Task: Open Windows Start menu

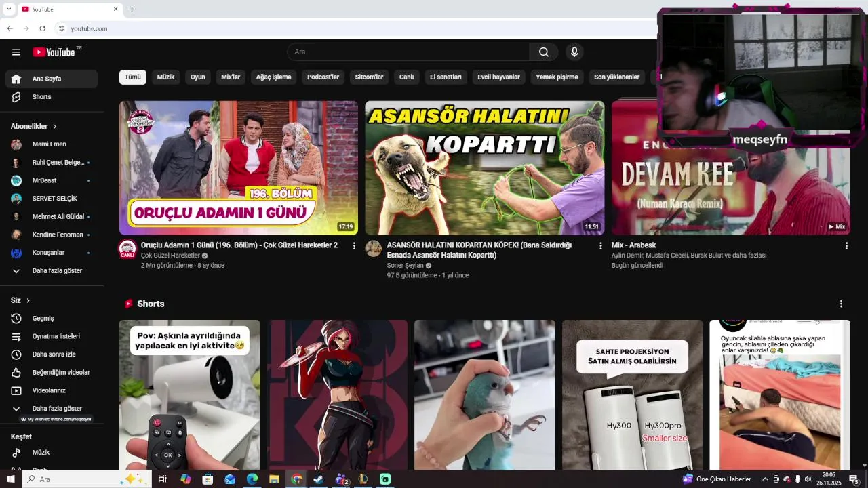Action: (10, 479)
